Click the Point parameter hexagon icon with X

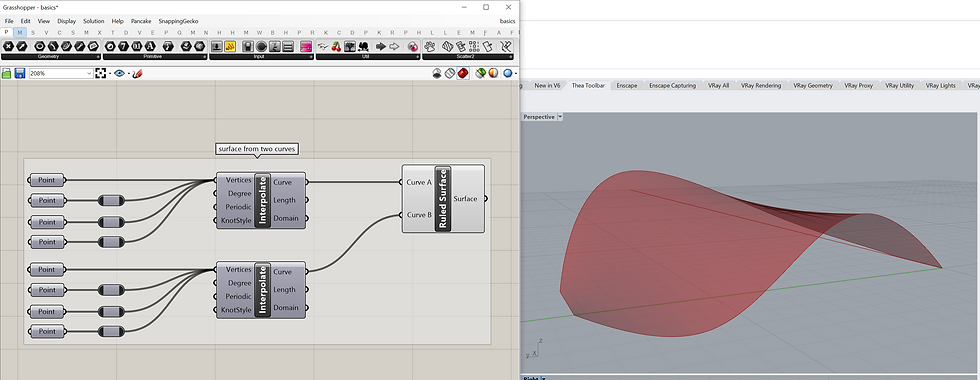pos(8,46)
